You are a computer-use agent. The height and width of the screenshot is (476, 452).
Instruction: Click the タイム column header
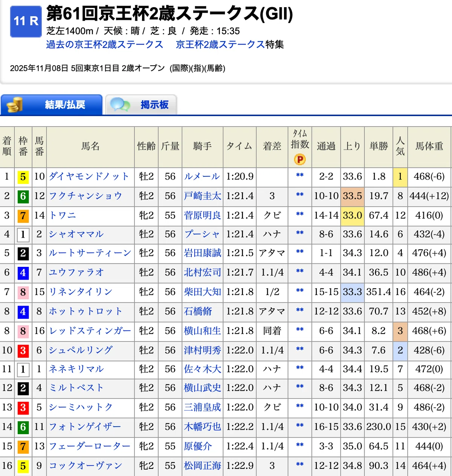(x=240, y=147)
